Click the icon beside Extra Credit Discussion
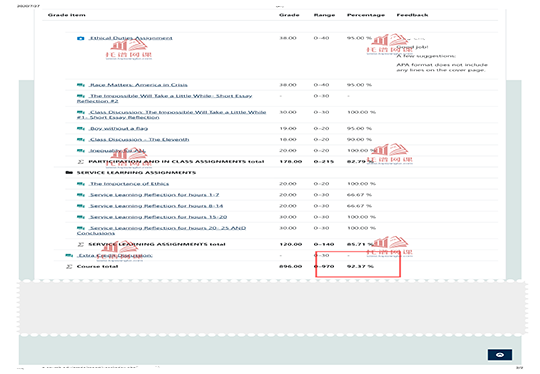The width and height of the screenshot is (540, 374). [69, 255]
